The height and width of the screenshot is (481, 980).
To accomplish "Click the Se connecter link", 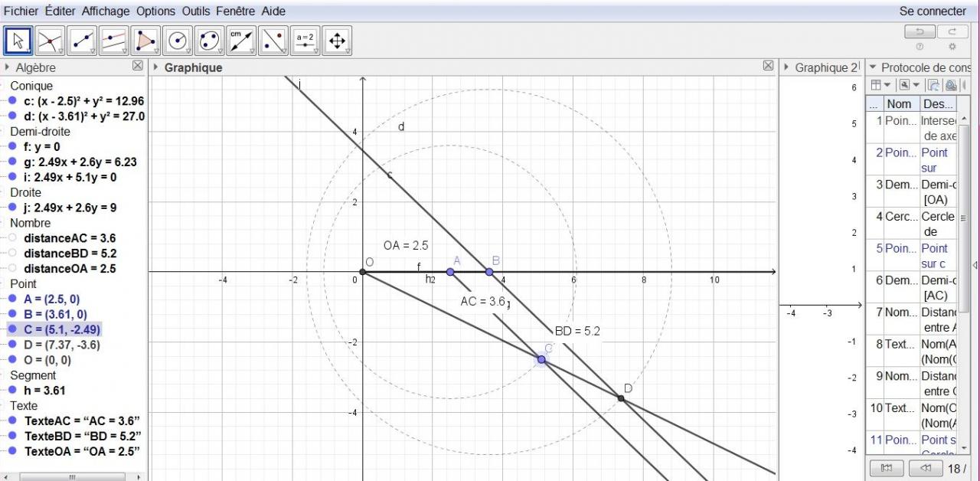I will click(933, 11).
